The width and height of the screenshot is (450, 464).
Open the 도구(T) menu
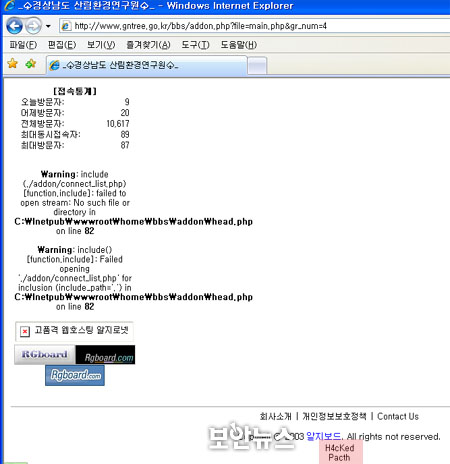(x=195, y=45)
